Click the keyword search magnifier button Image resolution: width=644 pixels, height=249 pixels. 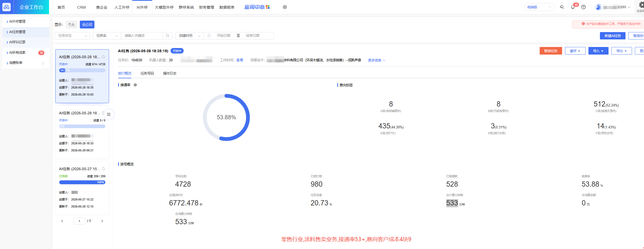pos(167,35)
